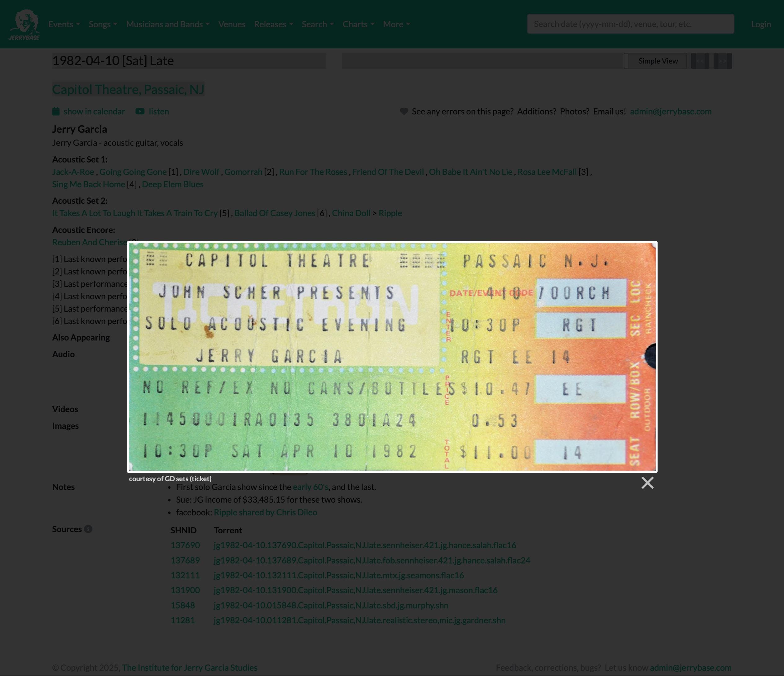Download the sbd.jg.murphy.shn torrent
This screenshot has height=676, width=784.
coord(331,605)
